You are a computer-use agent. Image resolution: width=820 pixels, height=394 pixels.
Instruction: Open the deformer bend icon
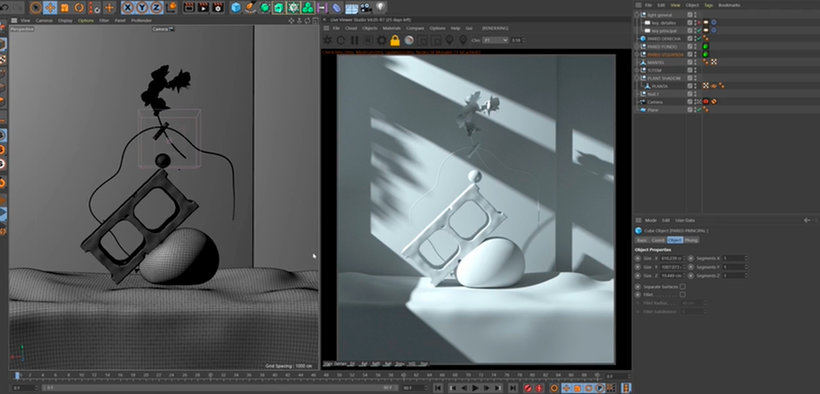336,8
